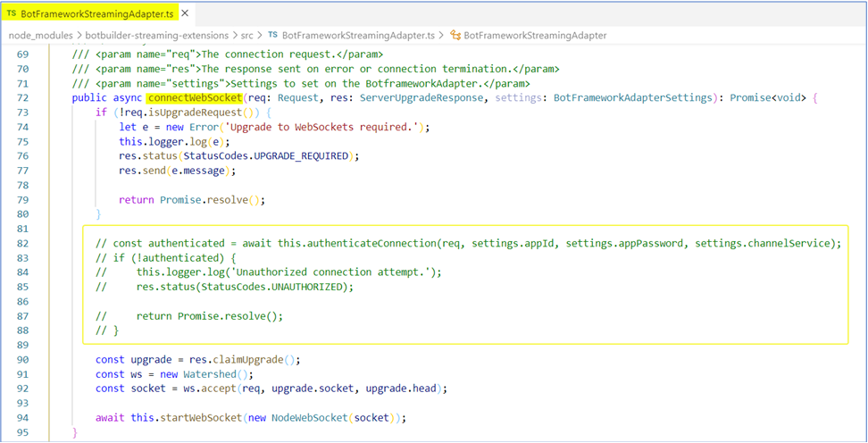
Task: Open the BotFrameworkStreamingAdapter class breadcrumb
Action: click(535, 36)
